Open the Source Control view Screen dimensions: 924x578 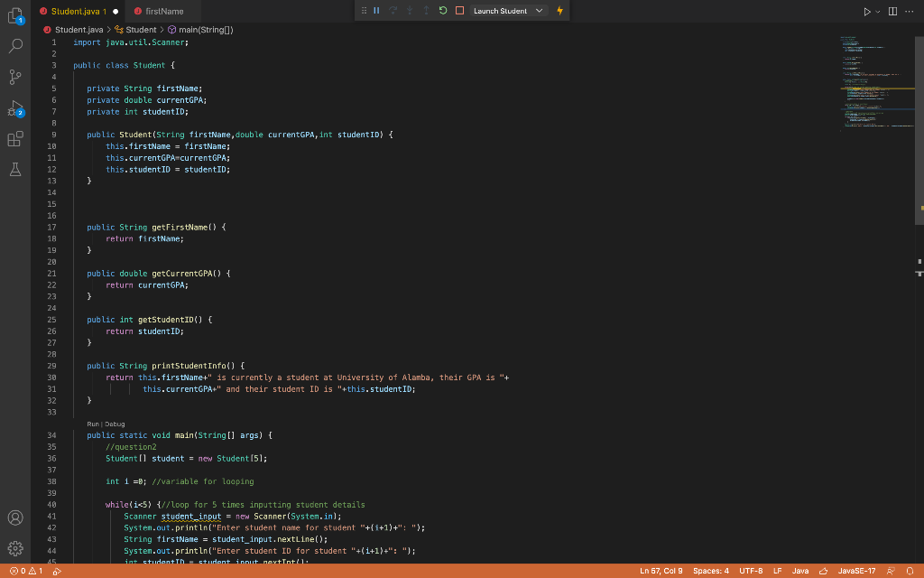click(x=14, y=77)
